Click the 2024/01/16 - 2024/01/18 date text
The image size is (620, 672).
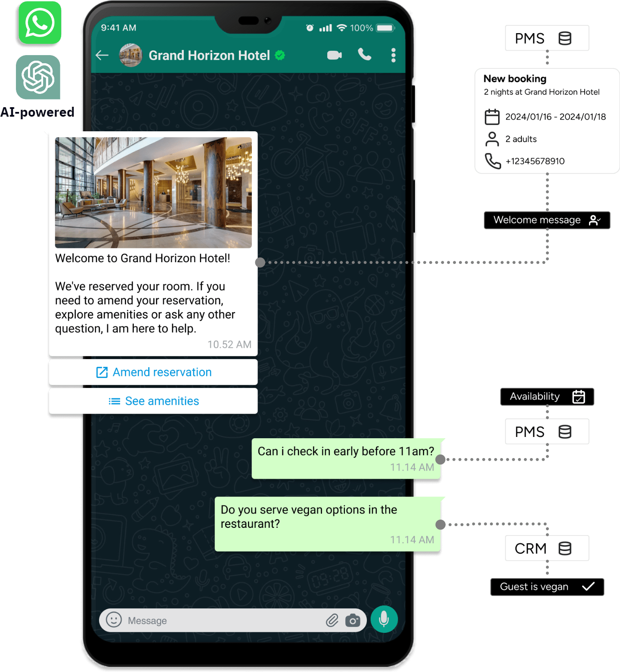pyautogui.click(x=555, y=117)
